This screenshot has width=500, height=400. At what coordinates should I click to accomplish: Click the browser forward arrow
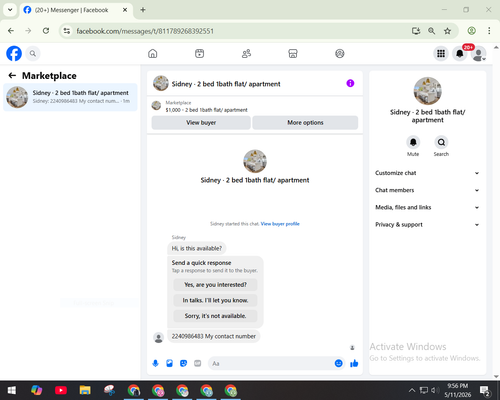tap(28, 31)
